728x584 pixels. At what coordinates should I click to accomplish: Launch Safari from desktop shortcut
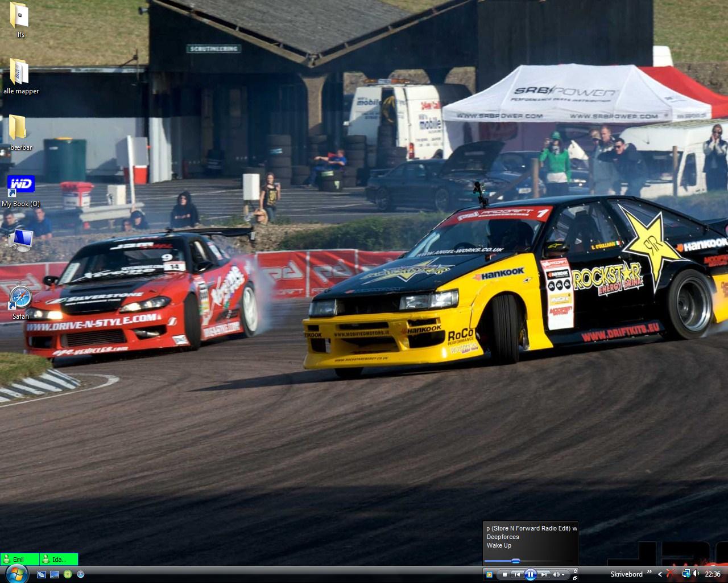click(20, 302)
